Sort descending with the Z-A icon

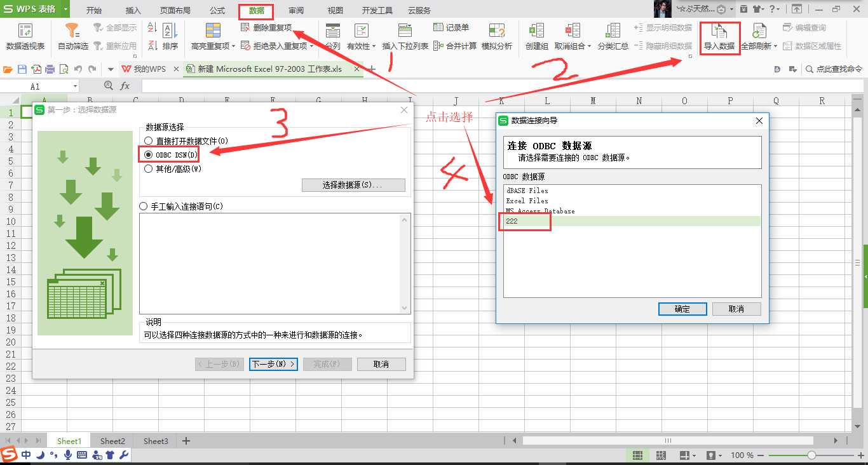click(x=152, y=45)
